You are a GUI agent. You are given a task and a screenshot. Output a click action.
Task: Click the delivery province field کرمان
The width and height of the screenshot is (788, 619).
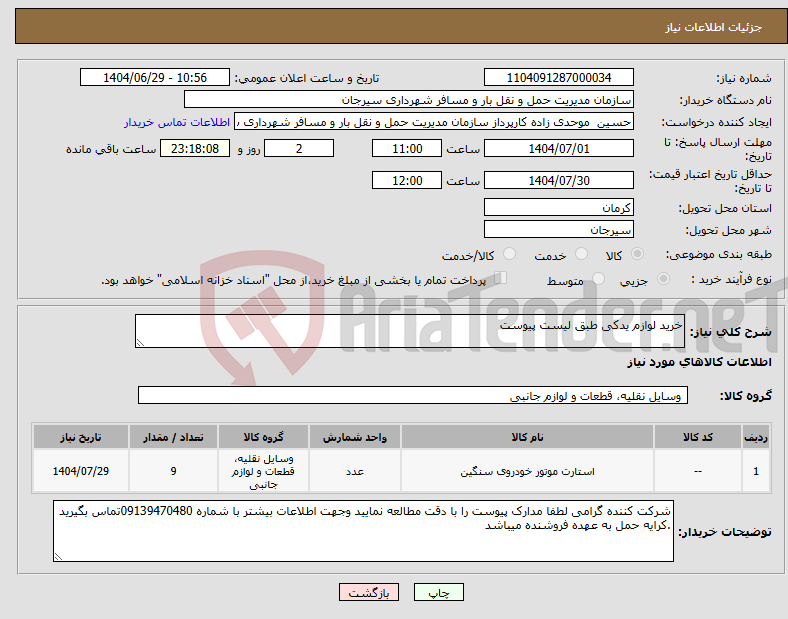558,207
